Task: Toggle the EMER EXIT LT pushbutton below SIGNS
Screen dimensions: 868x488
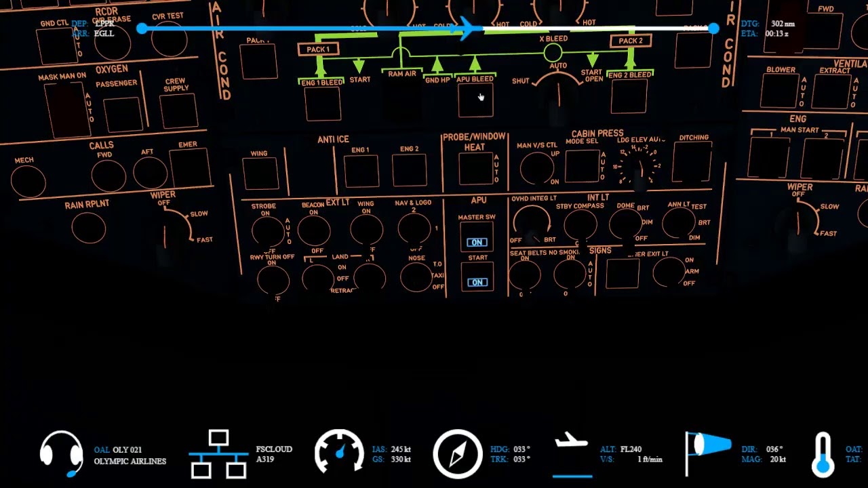Action: click(x=622, y=273)
